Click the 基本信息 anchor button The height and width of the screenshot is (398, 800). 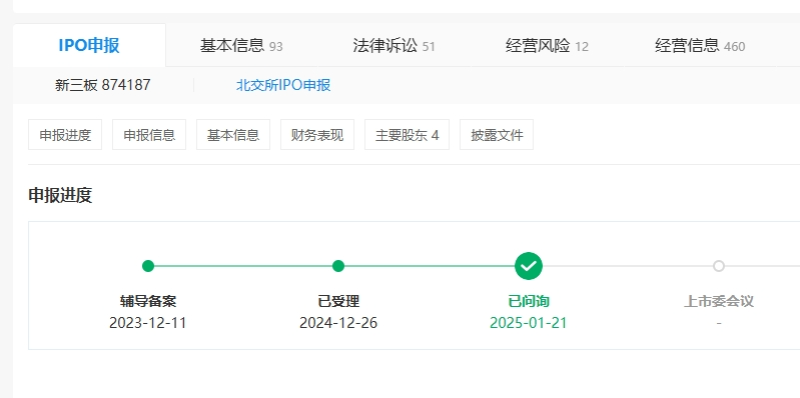(x=233, y=135)
